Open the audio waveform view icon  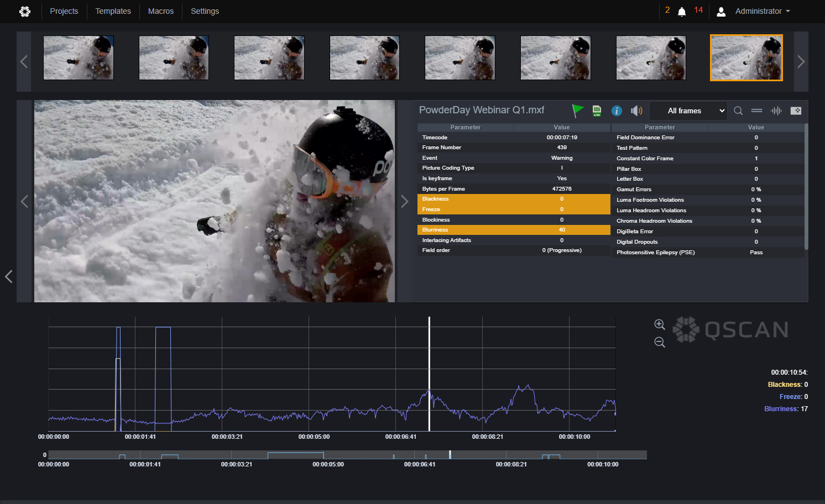click(776, 111)
